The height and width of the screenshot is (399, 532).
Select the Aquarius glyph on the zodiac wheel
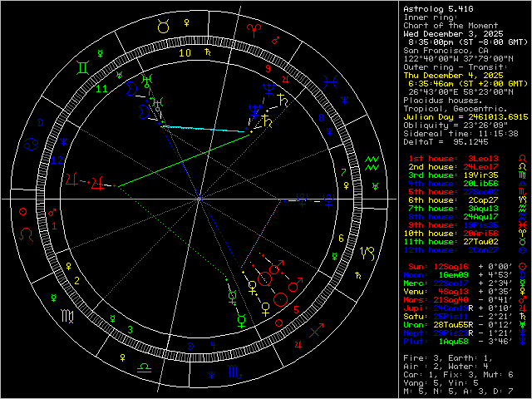(372, 162)
